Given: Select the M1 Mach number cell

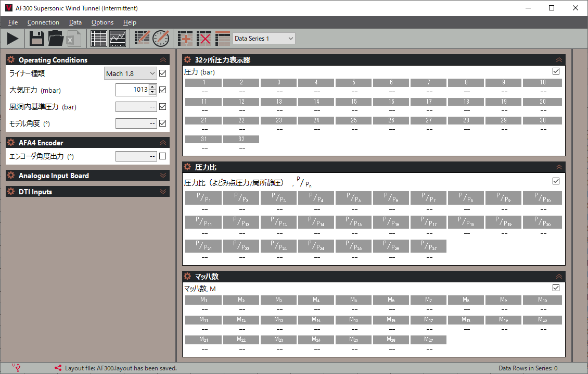Looking at the screenshot, I should 203,300.
